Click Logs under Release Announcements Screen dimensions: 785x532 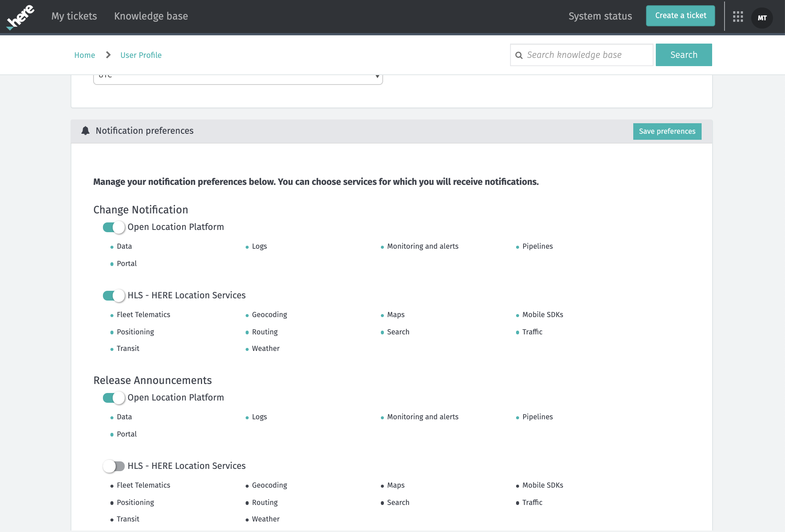point(259,417)
